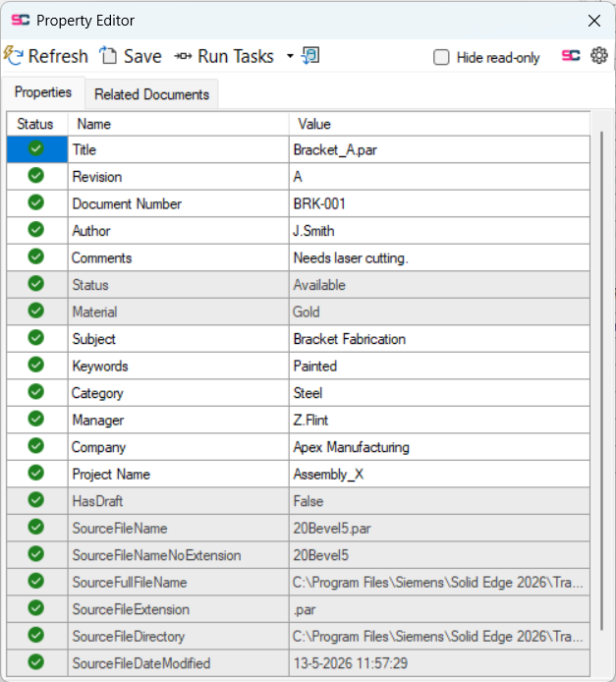Open the Run Tasks dropdown arrow

coord(290,56)
